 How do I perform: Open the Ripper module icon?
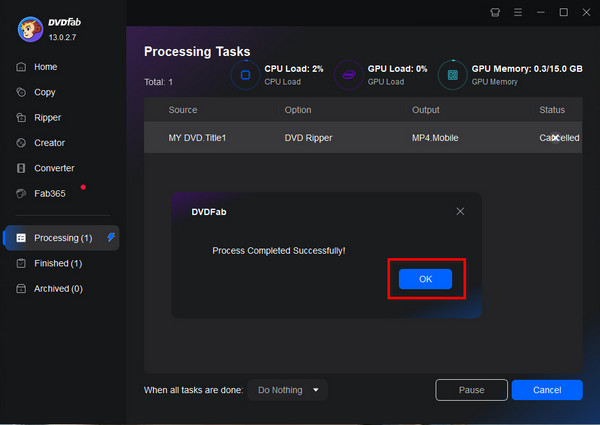[21, 117]
